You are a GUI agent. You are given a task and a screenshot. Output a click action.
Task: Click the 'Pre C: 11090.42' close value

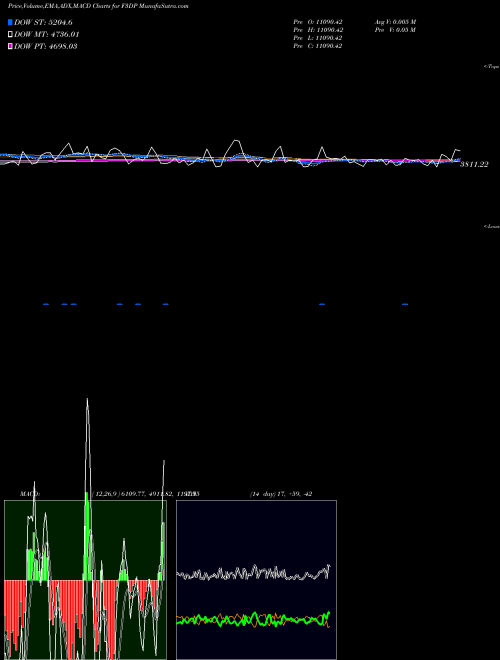(318, 46)
